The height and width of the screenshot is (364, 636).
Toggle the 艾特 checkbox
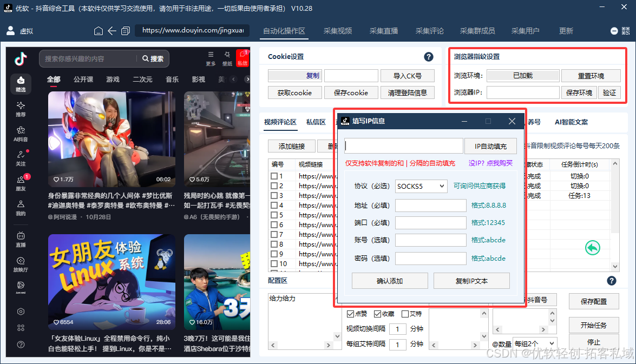click(405, 314)
